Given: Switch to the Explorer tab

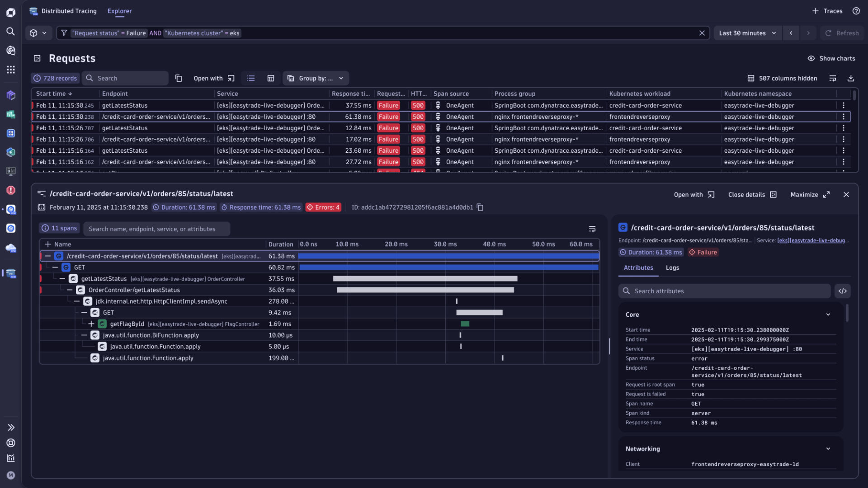Looking at the screenshot, I should point(119,11).
